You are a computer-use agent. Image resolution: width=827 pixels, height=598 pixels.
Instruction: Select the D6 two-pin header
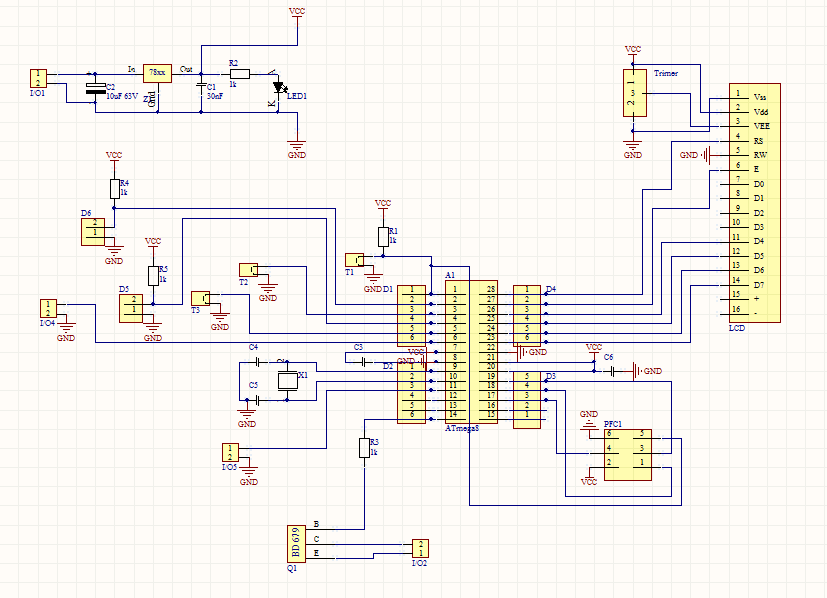pos(93,232)
